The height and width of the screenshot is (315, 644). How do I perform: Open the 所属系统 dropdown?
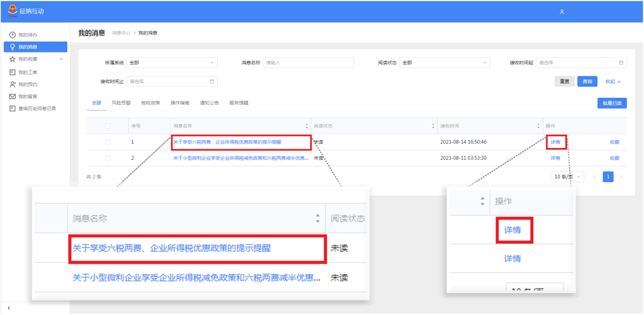(172, 63)
